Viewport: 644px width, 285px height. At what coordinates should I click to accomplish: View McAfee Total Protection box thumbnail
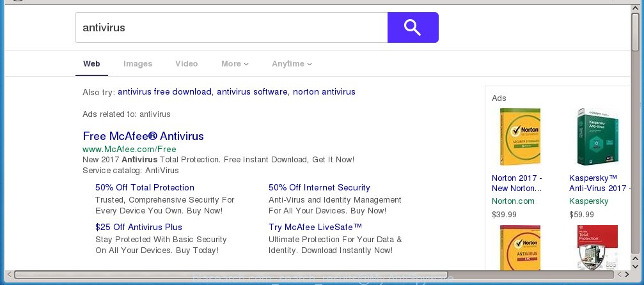(597, 247)
